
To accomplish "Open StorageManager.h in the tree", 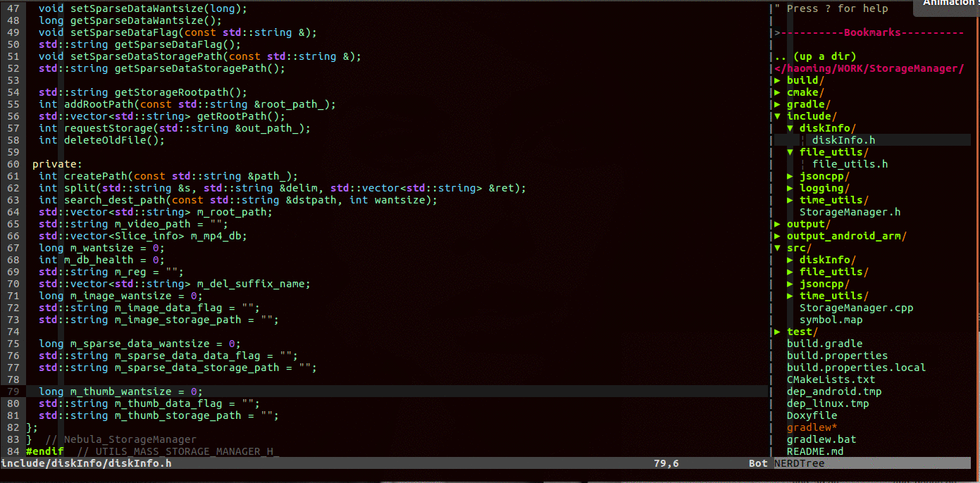I will 850,212.
